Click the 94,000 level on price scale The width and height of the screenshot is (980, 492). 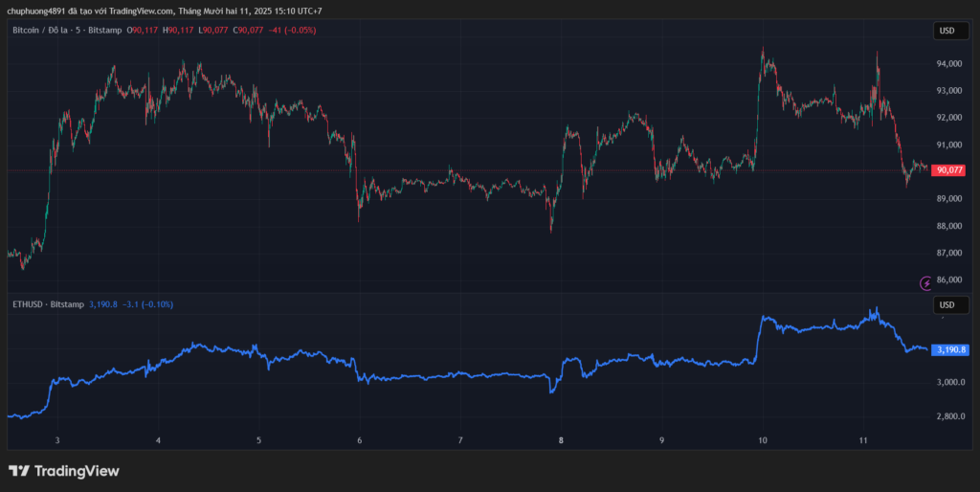[949, 64]
